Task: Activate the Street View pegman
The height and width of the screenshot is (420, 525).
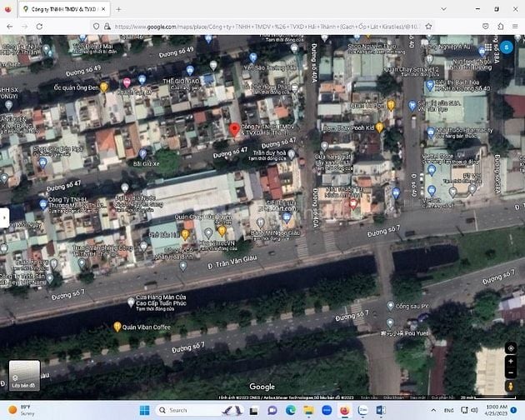Action: click(x=511, y=387)
